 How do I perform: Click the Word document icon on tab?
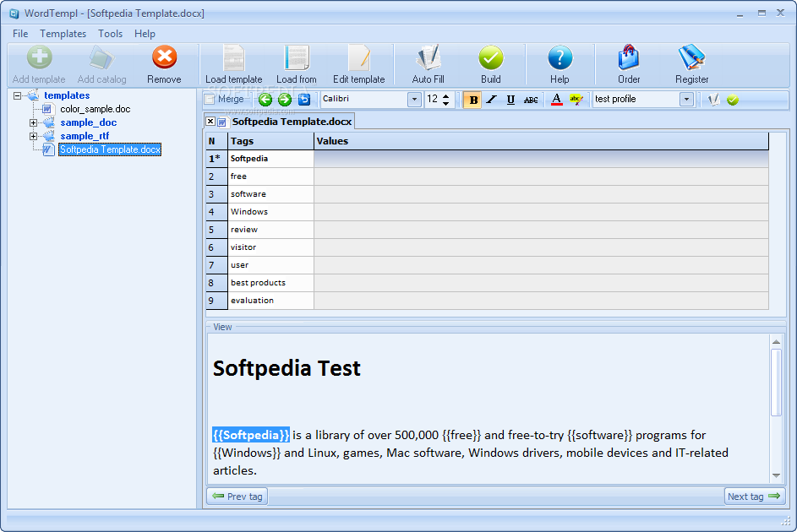222,122
